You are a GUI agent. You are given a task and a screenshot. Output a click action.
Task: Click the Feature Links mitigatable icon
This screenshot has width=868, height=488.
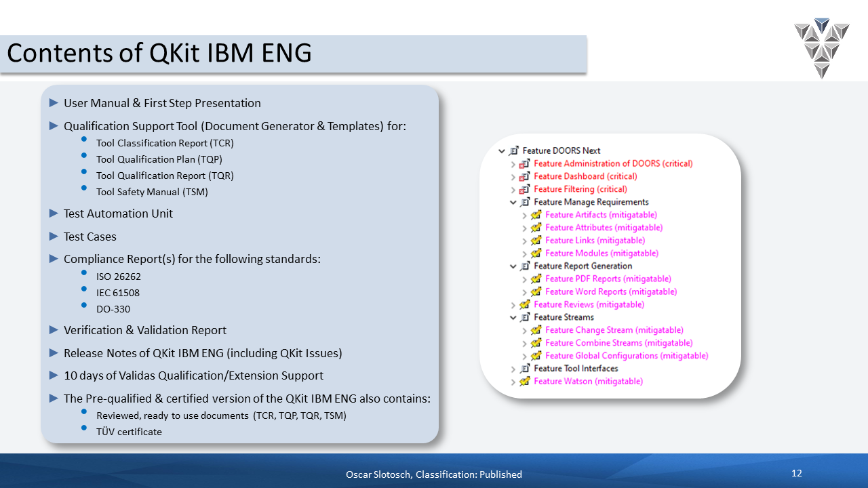(536, 241)
